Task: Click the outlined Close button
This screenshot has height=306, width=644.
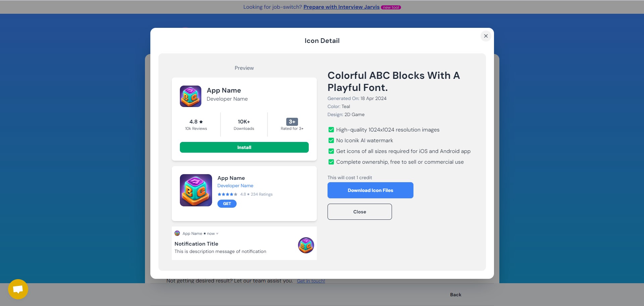Action: 359,212
